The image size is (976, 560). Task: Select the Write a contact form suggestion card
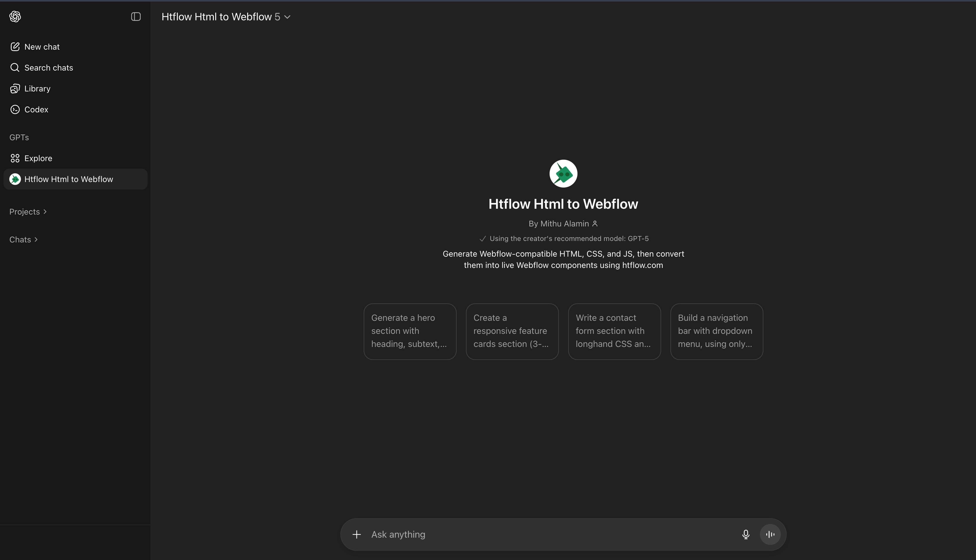point(614,331)
